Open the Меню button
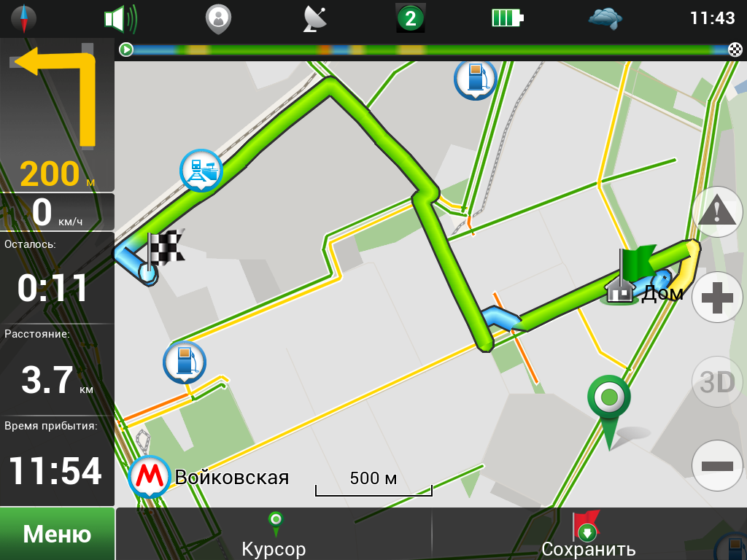This screenshot has height=560, width=747. 57,533
